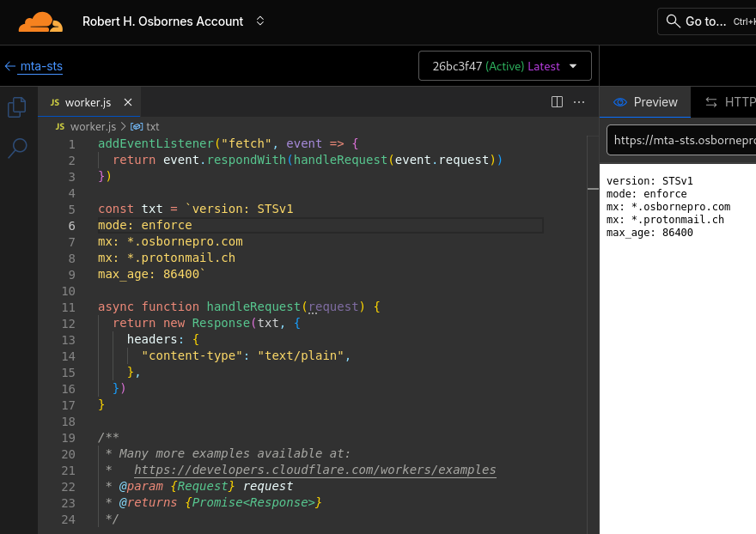
Task: Open the txt breadcrumb dropdown
Action: tap(153, 126)
